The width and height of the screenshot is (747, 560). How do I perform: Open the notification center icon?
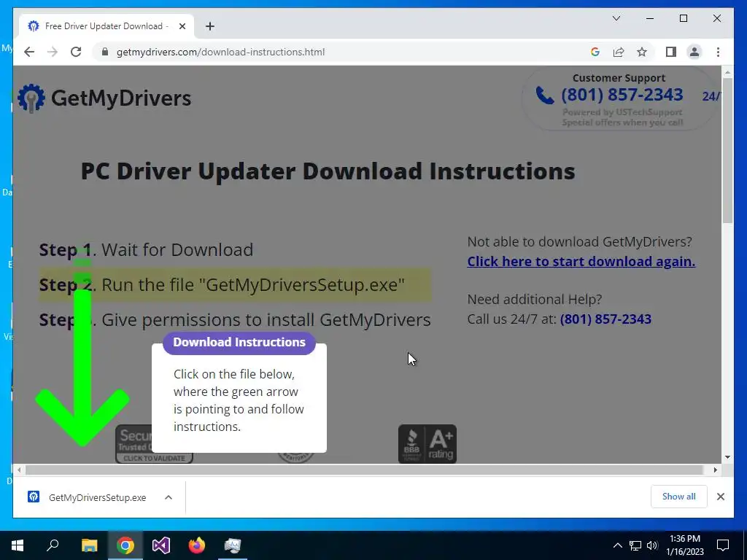pyautogui.click(x=723, y=545)
